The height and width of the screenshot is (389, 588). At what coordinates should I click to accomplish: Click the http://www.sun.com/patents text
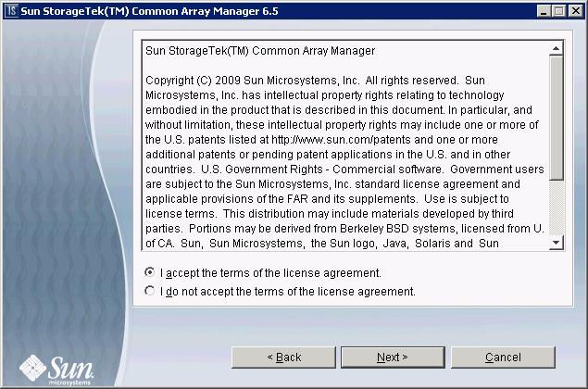click(x=342, y=140)
